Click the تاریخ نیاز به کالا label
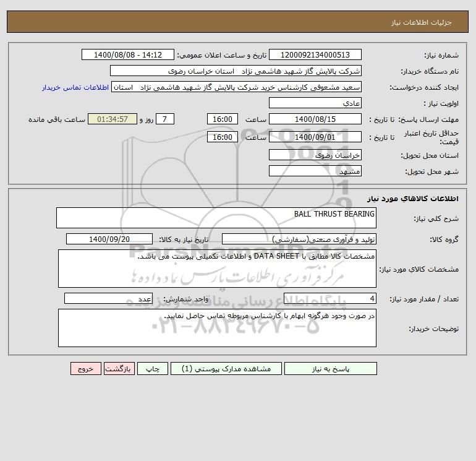Image resolution: width=476 pixels, height=461 pixels. 184,239
